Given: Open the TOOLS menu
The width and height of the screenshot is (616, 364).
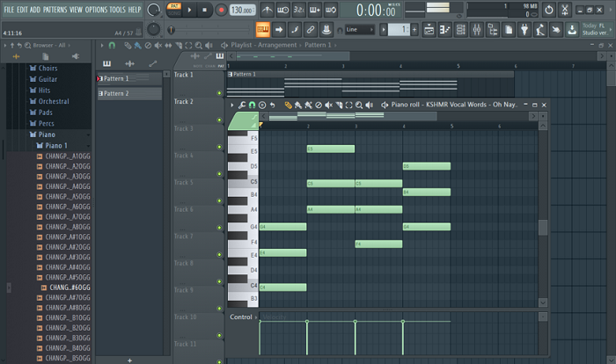Looking at the screenshot, I should 117,10.
